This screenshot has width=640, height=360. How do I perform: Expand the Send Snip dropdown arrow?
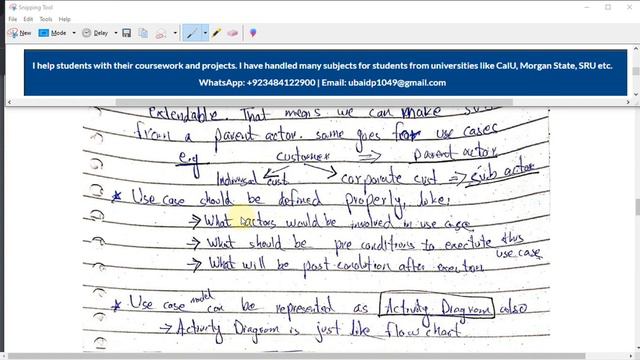(x=175, y=33)
